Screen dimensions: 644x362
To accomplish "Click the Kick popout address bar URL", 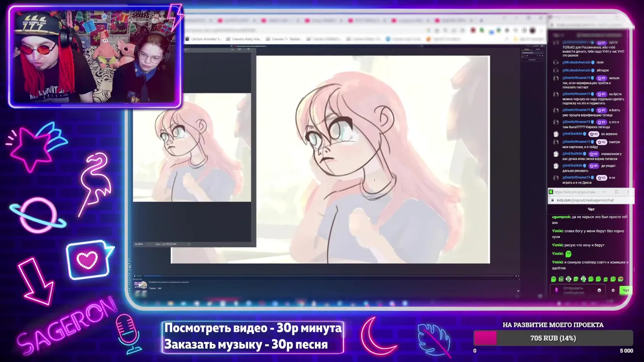I will 585,200.
